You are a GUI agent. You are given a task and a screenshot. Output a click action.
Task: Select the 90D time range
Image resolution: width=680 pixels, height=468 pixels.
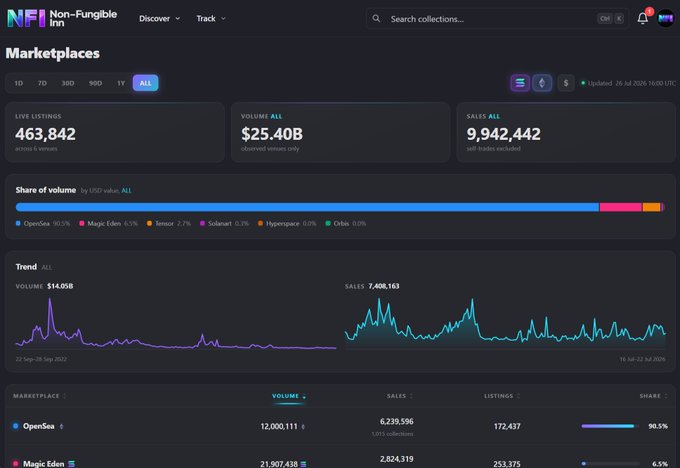(x=95, y=83)
